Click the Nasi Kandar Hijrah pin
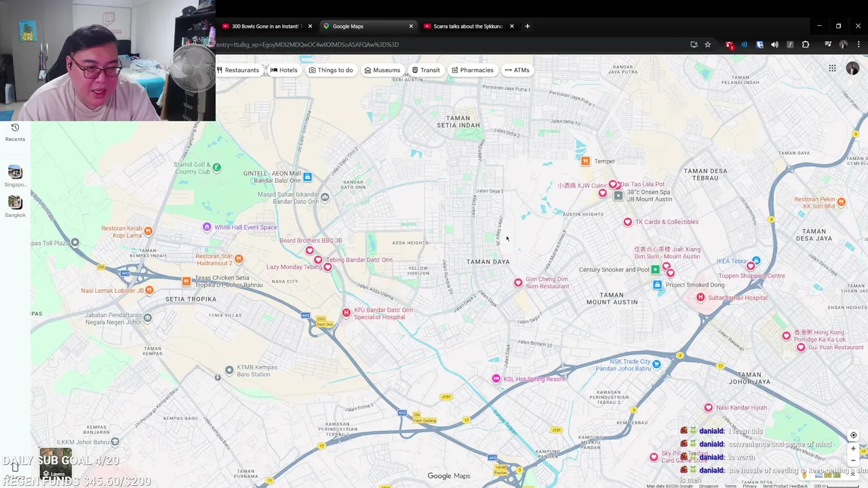The image size is (868, 488). (708, 407)
